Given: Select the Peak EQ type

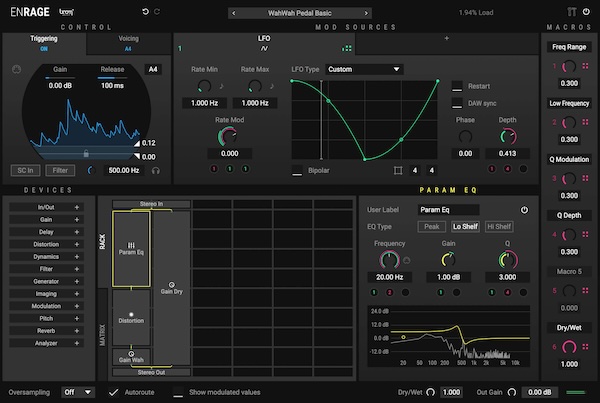Looking at the screenshot, I should pos(432,227).
